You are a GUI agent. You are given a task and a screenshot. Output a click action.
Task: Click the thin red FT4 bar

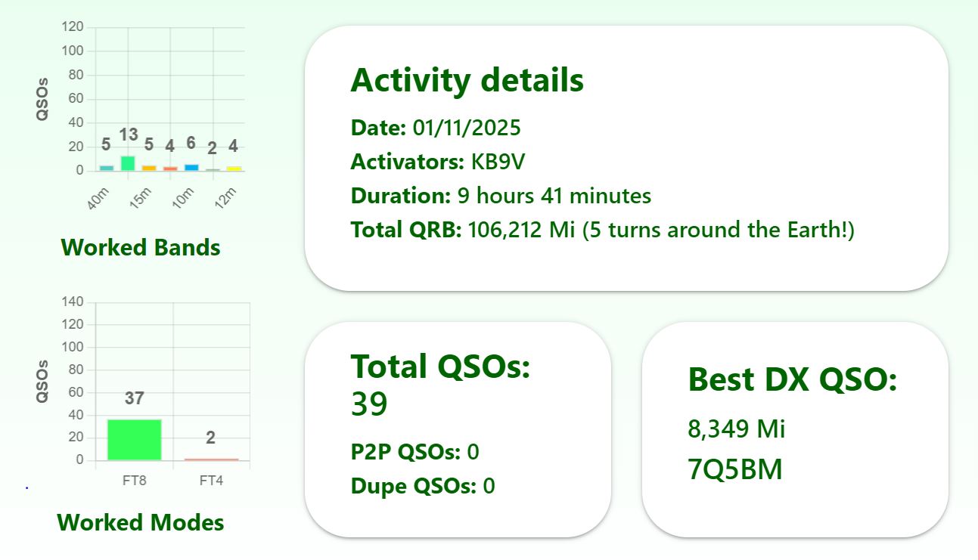tap(211, 459)
